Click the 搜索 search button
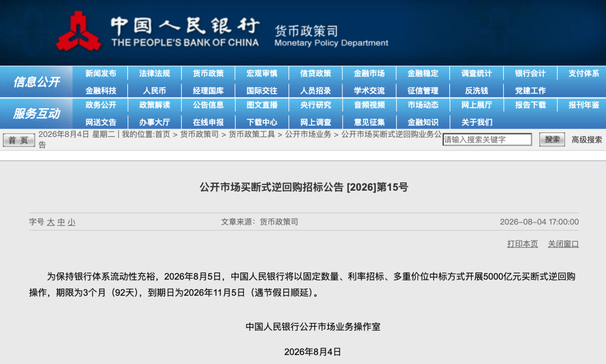This screenshot has width=606, height=364. tap(552, 140)
